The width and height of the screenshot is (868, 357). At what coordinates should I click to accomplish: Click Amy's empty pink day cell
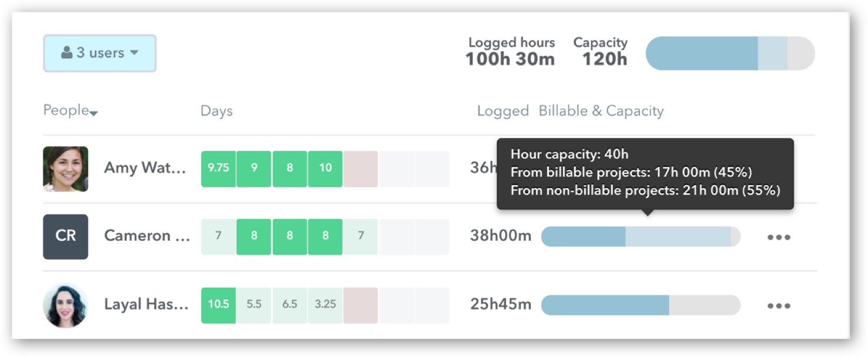pos(361,169)
